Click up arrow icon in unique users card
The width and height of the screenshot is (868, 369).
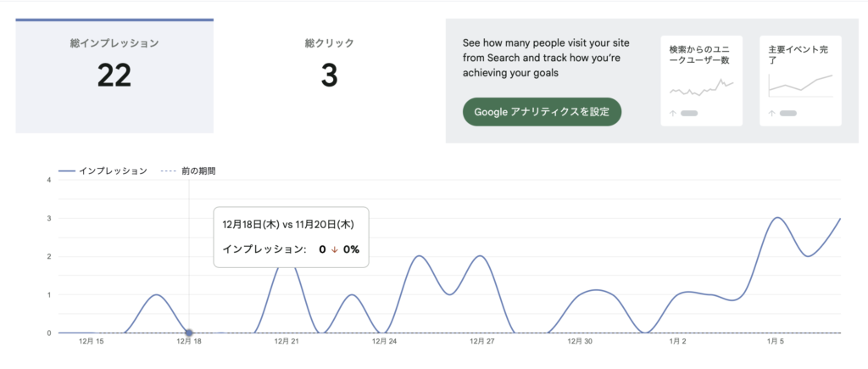673,113
